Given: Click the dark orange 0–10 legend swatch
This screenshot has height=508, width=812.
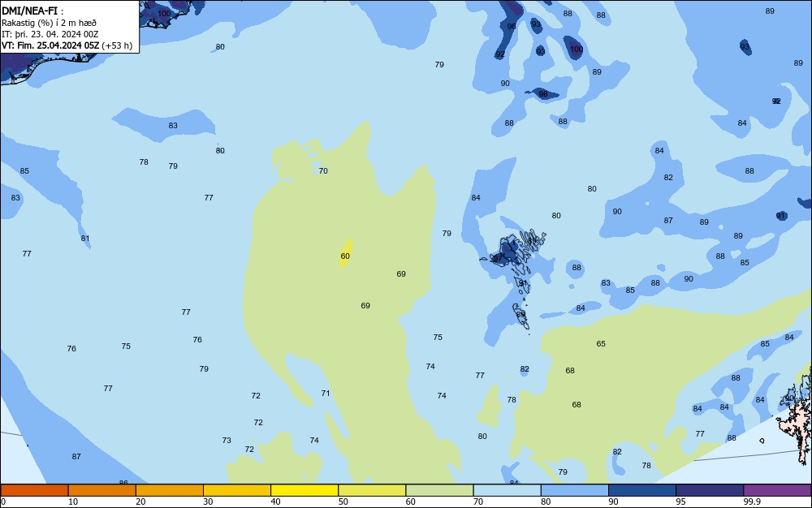Looking at the screenshot, I should coord(34,490).
